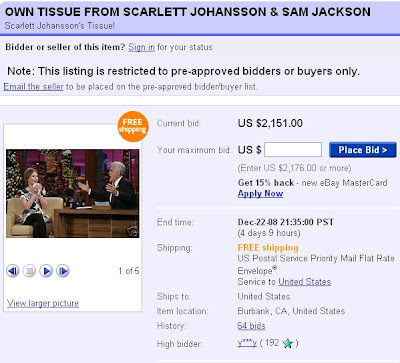
Task: Click Email the seller link
Action: [33, 87]
